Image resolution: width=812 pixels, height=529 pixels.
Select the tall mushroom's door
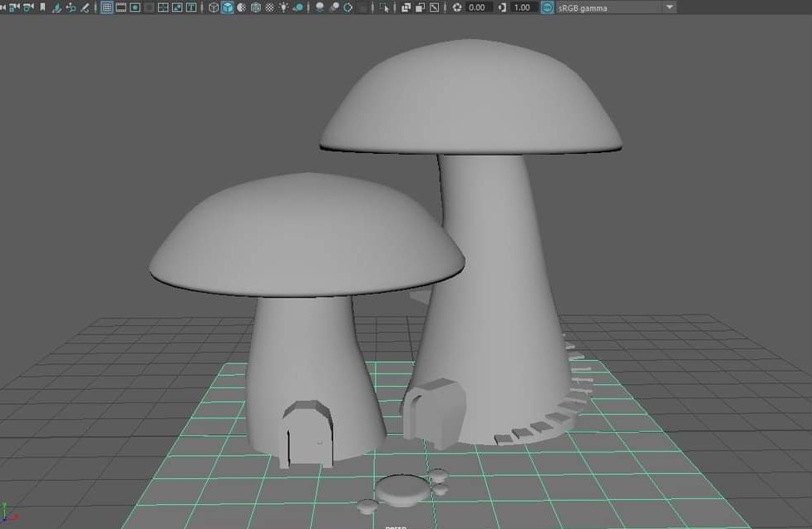pos(434,413)
